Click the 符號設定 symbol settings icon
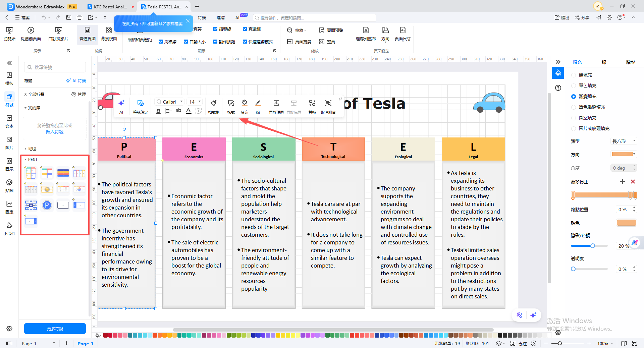This screenshot has height=348, width=644. click(141, 107)
